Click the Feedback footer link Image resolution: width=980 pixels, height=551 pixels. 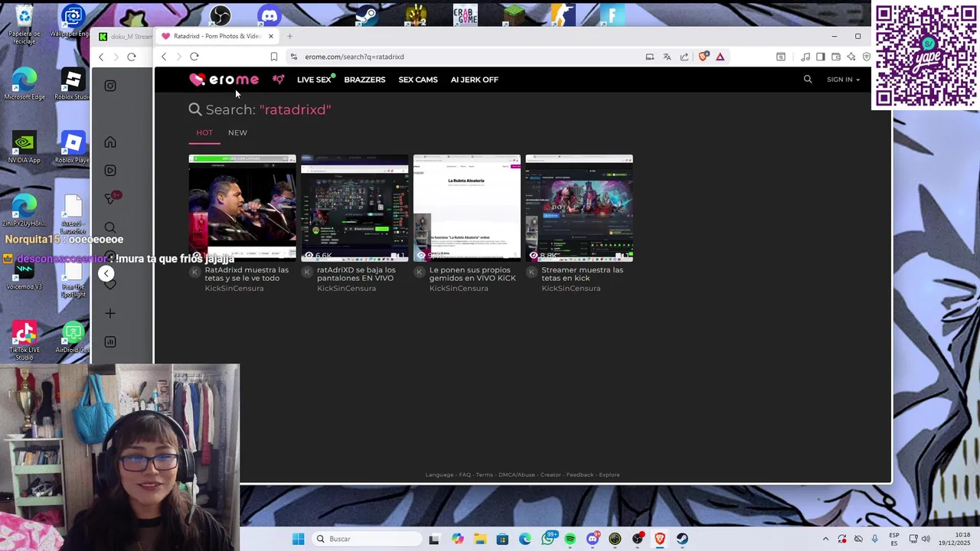[x=580, y=474]
